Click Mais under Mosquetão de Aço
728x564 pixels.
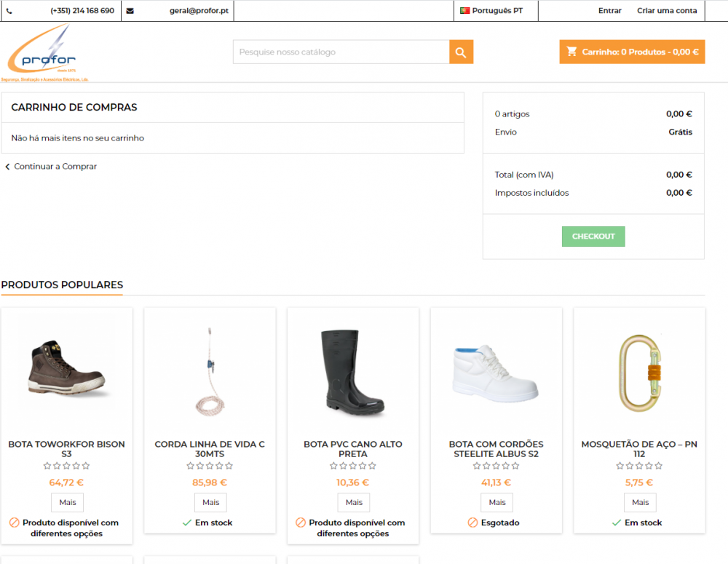click(640, 502)
